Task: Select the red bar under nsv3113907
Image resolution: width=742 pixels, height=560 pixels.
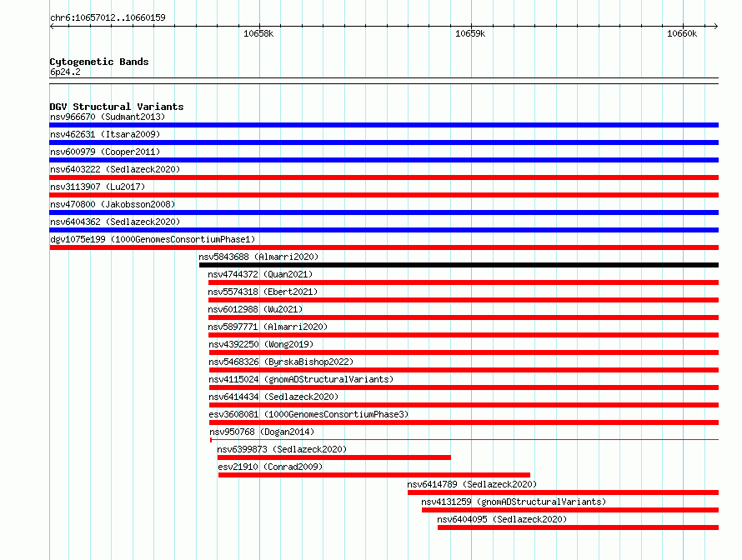Action: pos(384,195)
